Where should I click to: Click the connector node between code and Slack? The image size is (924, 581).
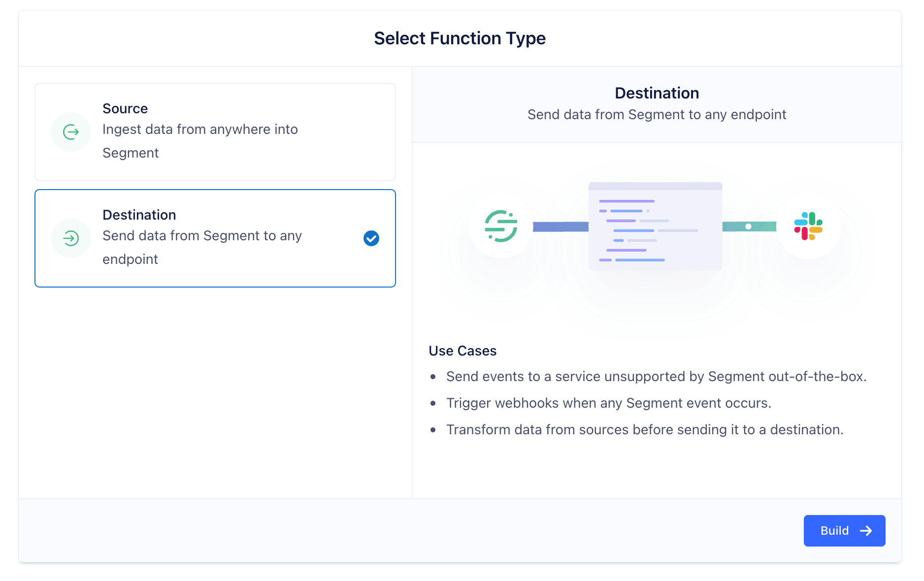point(749,227)
